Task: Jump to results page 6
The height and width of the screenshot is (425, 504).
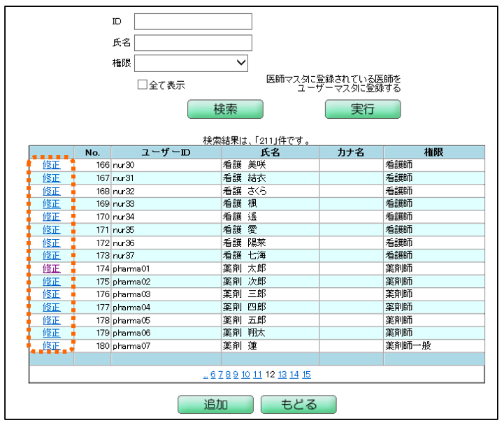Action: [213, 375]
